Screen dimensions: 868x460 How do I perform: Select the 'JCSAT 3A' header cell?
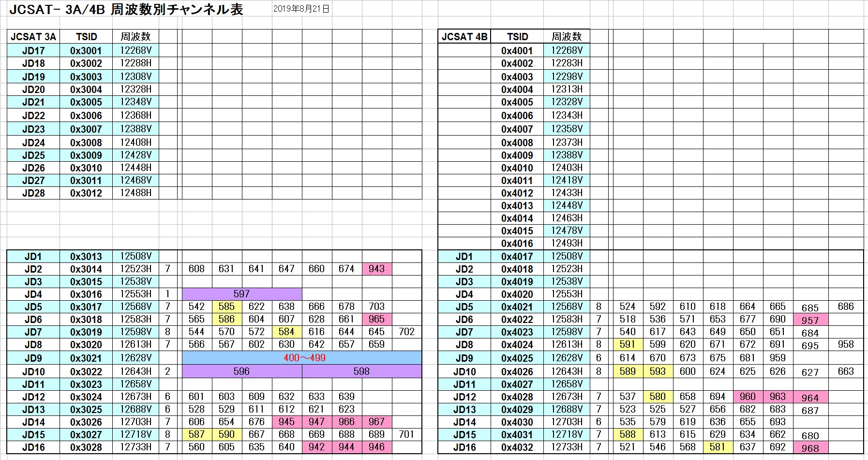[x=33, y=37]
